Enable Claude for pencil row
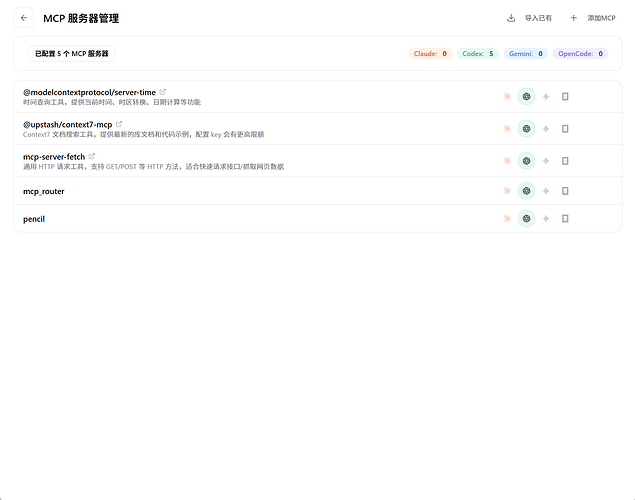The image size is (635, 500). pyautogui.click(x=507, y=219)
